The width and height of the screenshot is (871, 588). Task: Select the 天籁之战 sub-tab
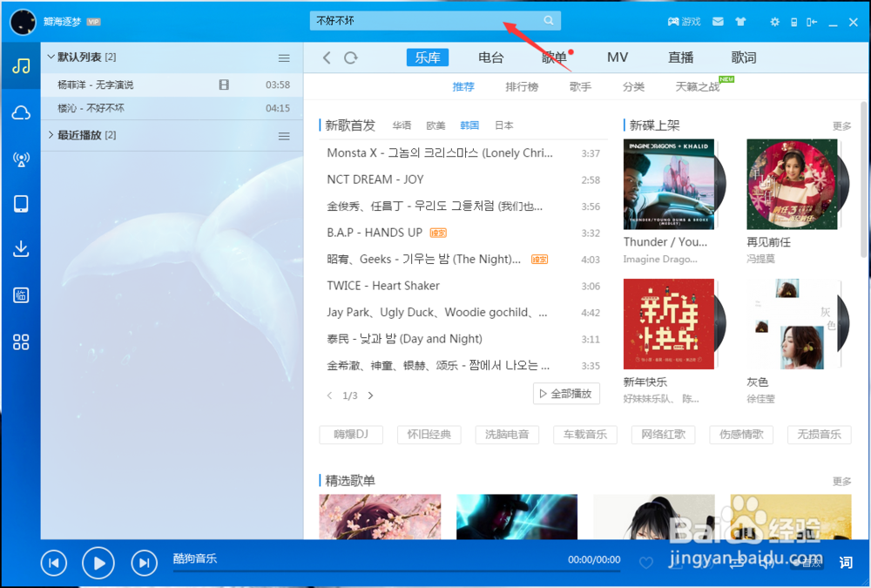coord(698,87)
